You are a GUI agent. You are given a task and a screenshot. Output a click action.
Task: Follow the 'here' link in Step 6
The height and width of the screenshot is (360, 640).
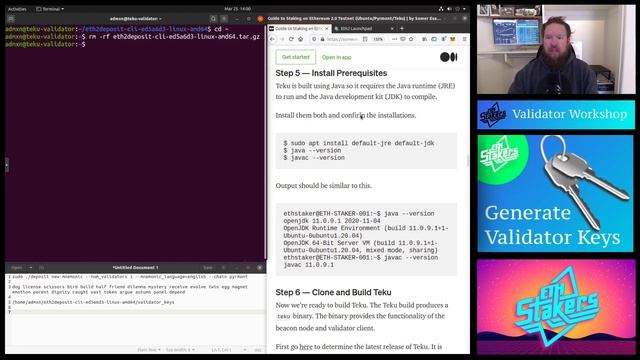point(306,347)
